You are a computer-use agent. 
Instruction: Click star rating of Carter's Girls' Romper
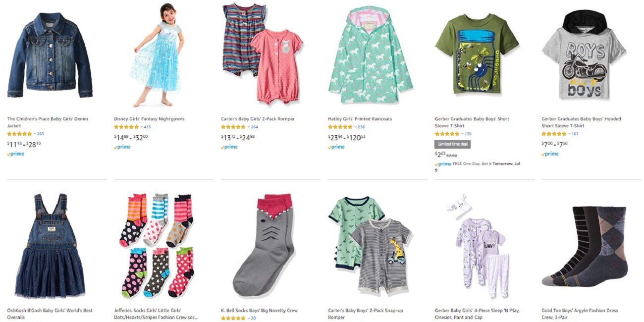233,127
